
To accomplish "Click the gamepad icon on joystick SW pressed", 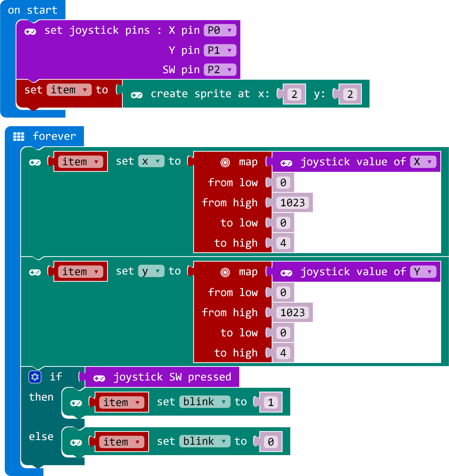I will tap(99, 378).
